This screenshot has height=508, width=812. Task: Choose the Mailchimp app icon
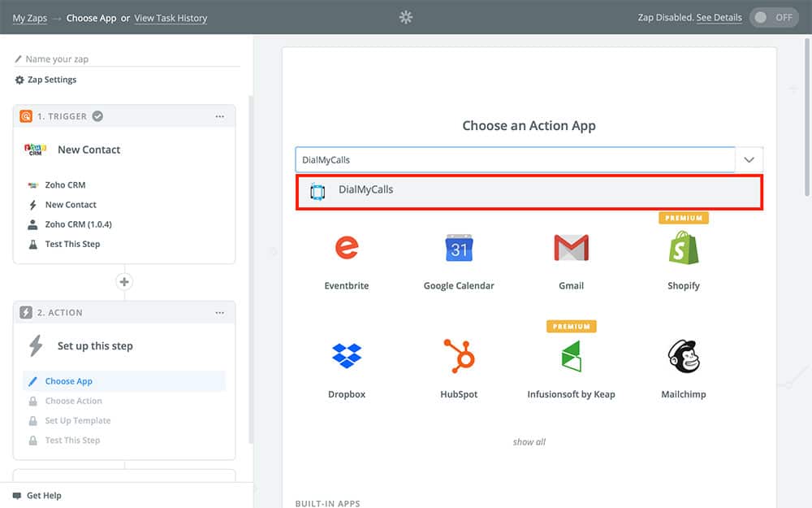683,356
